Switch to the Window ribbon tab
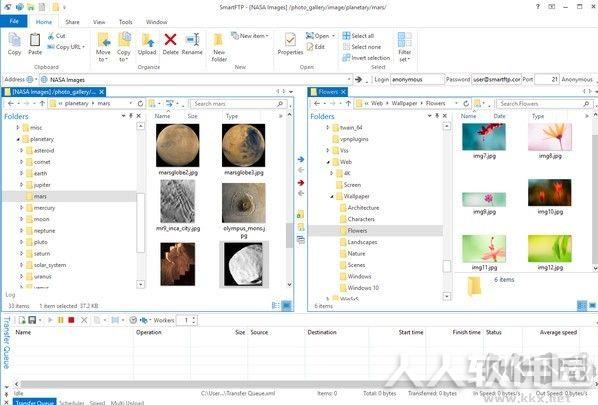The image size is (598, 405). 156,22
